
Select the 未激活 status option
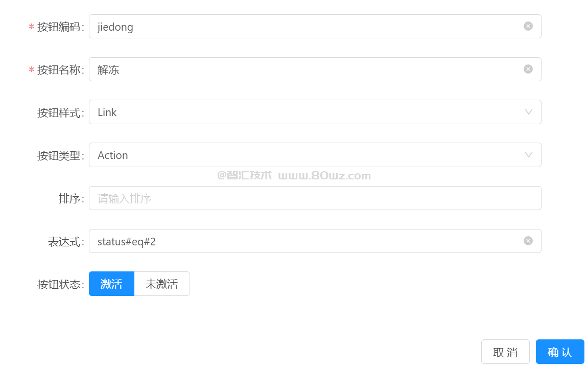click(161, 284)
